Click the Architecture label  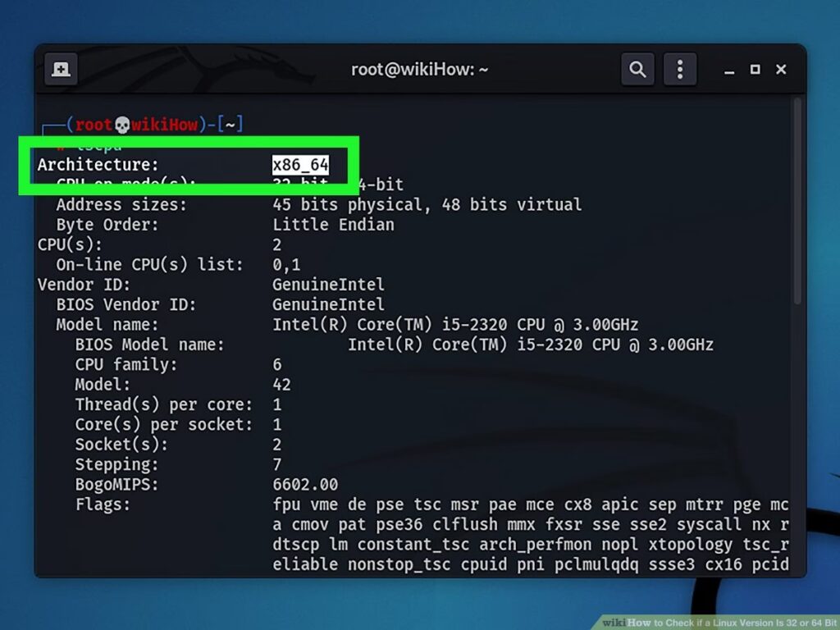pos(98,165)
